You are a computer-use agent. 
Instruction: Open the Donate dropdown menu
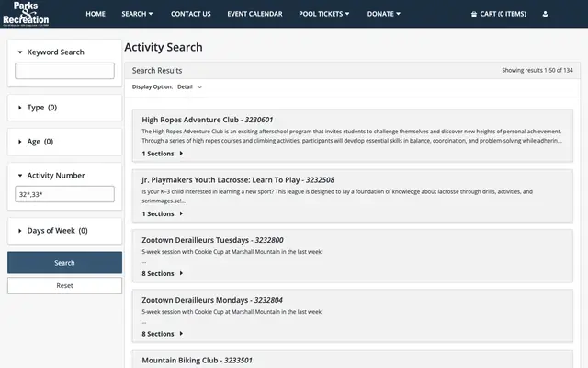[384, 14]
